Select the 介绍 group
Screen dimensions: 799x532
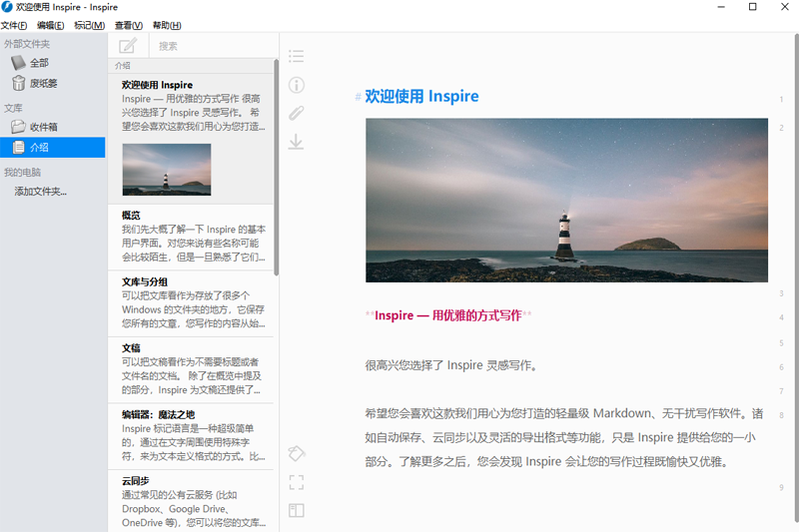point(38,148)
